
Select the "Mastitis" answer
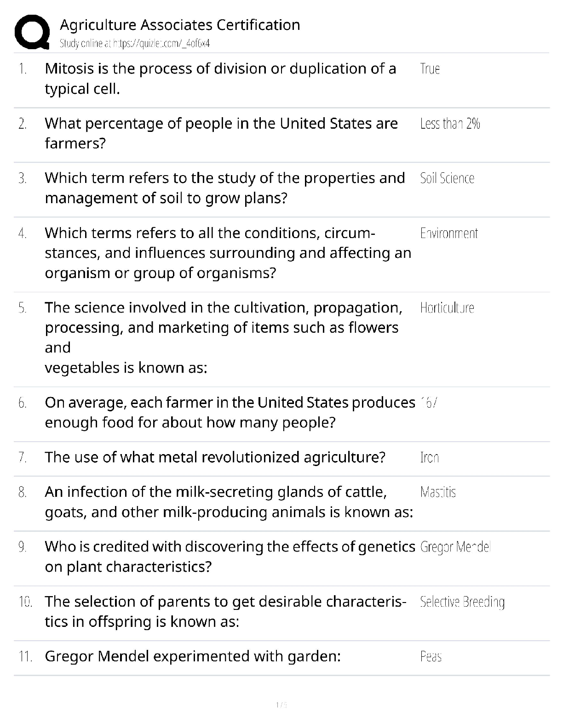point(438,492)
